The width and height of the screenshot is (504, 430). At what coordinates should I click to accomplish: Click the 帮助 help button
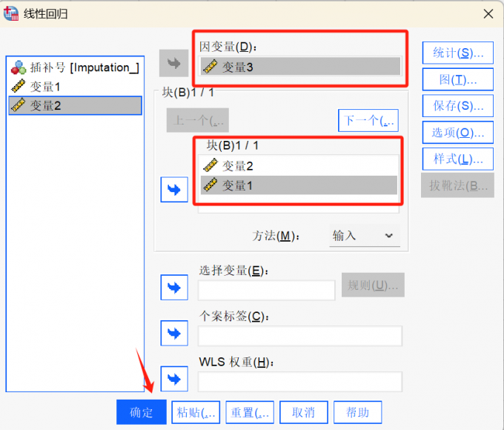[358, 412]
